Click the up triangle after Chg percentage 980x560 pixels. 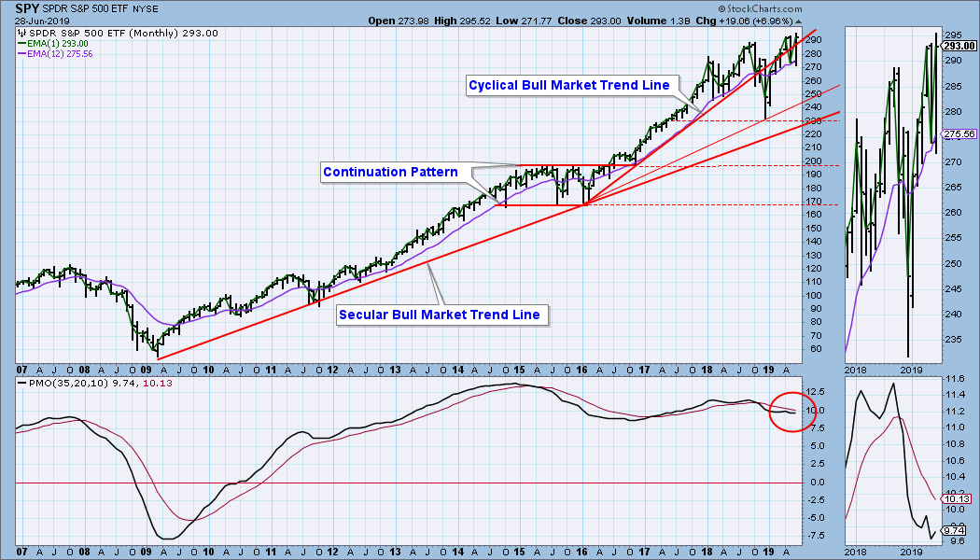coord(799,21)
